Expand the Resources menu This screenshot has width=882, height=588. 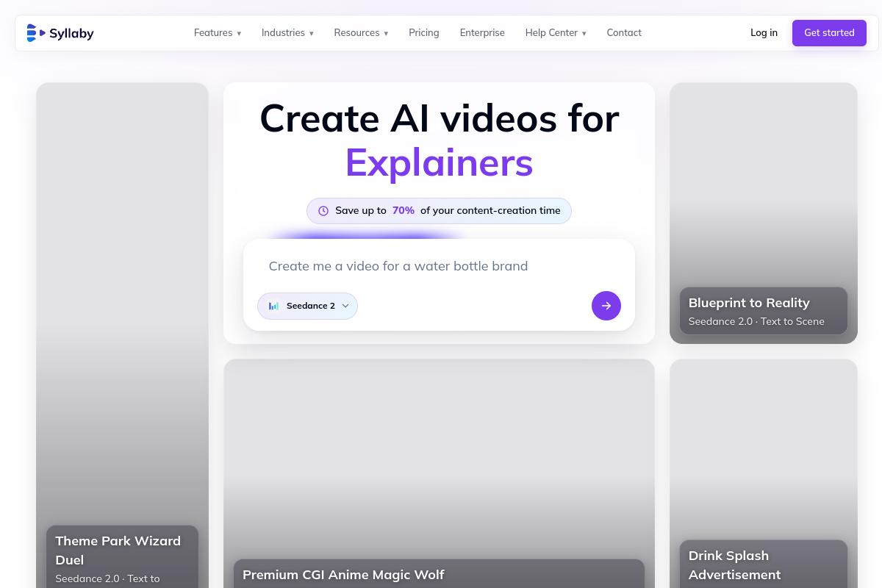click(x=361, y=33)
